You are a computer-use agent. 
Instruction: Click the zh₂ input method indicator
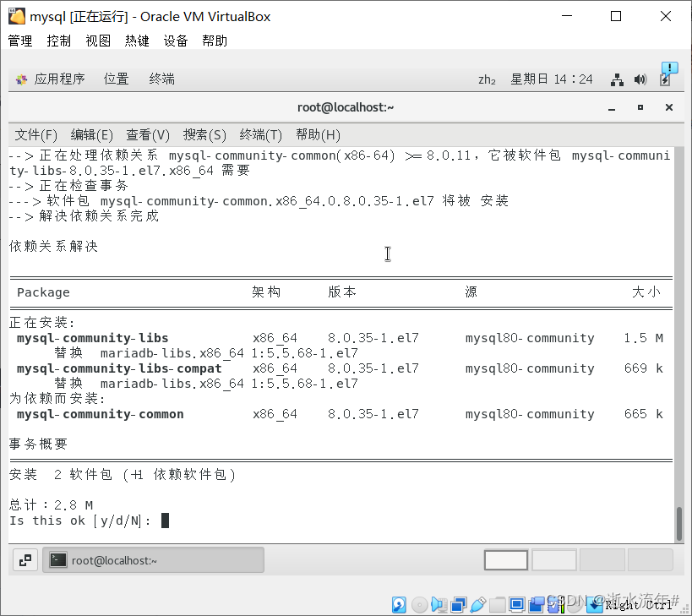(x=488, y=79)
